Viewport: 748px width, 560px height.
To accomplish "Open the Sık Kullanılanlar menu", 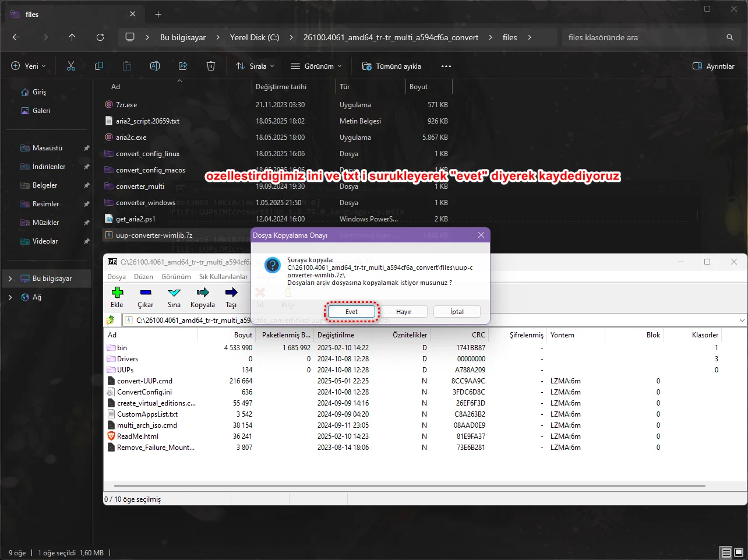I will [x=223, y=277].
